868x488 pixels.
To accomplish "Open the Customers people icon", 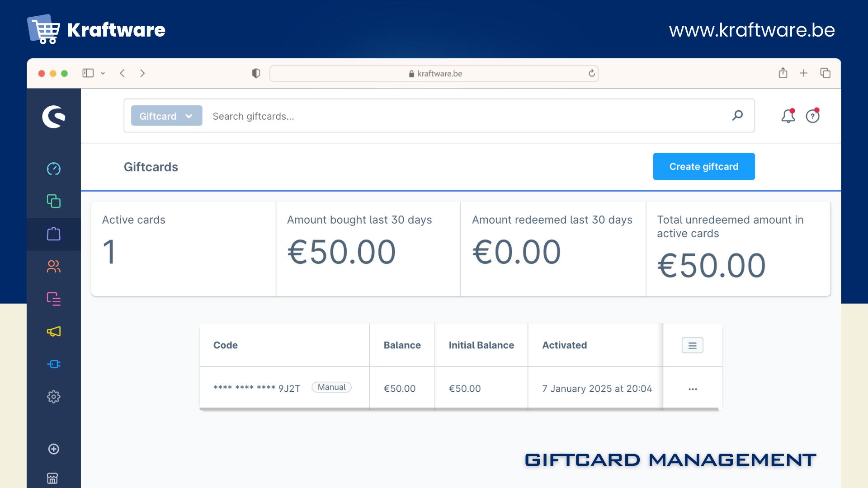I will (53, 266).
